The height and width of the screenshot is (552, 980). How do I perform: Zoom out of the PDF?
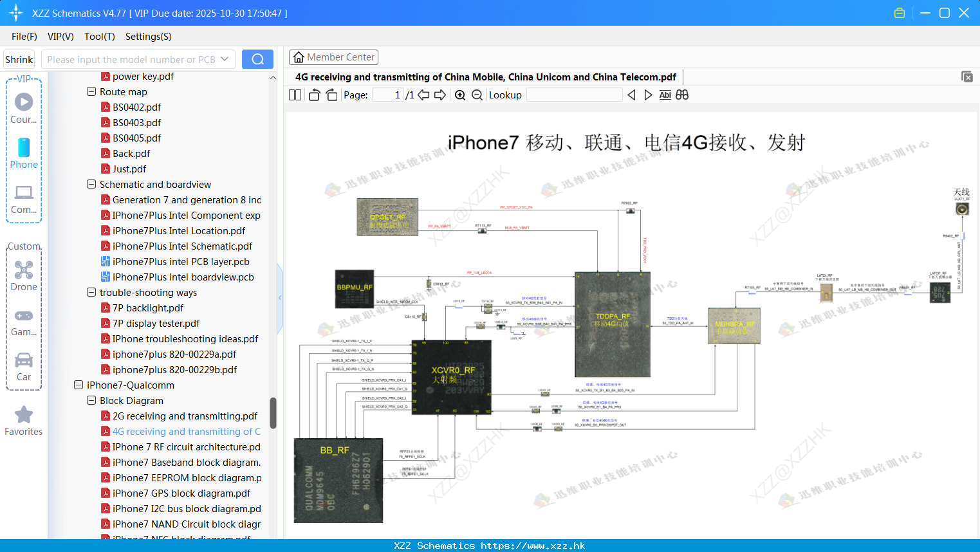coord(477,95)
